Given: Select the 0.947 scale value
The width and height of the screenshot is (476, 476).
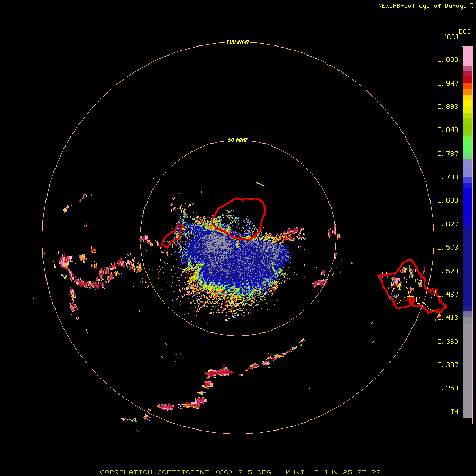Looking at the screenshot, I should [x=448, y=83].
